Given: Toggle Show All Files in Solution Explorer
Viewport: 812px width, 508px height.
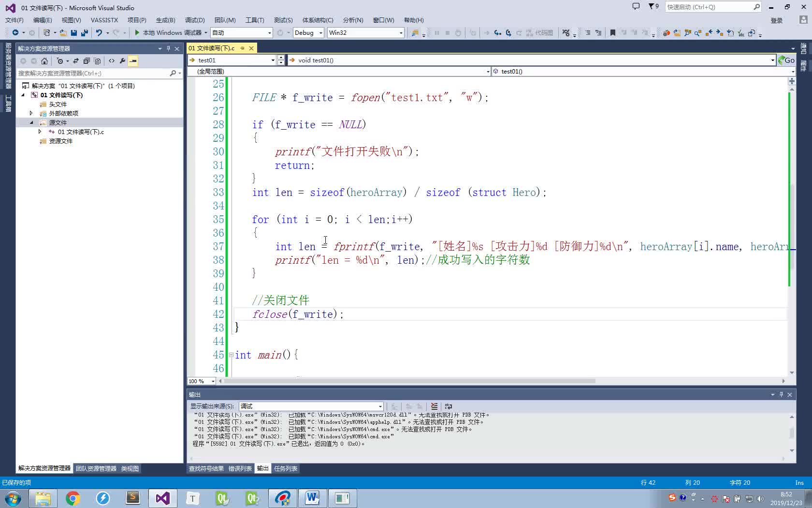Looking at the screenshot, I should [x=97, y=61].
